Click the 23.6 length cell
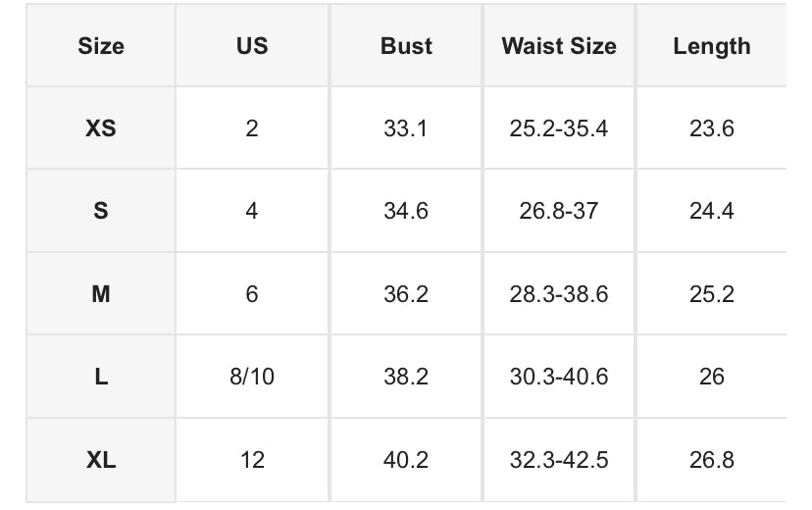The height and width of the screenshot is (510, 812). (712, 128)
